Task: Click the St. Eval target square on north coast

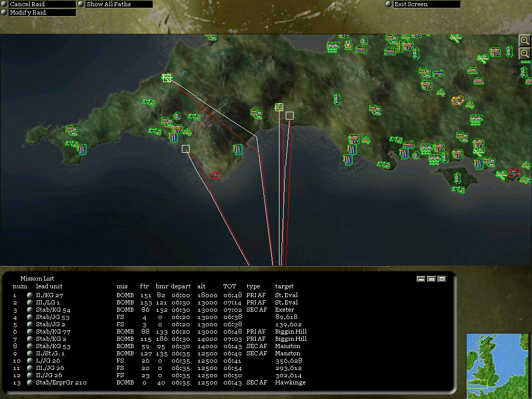Action: [167, 78]
